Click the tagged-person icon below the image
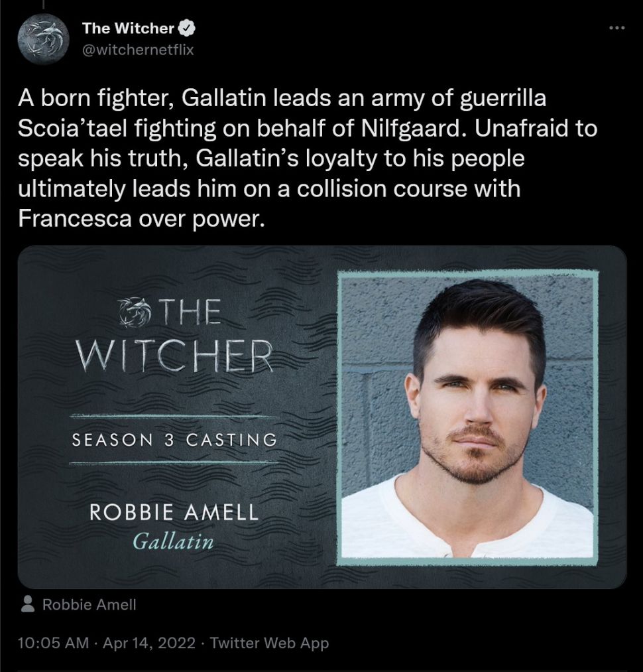 [29, 604]
